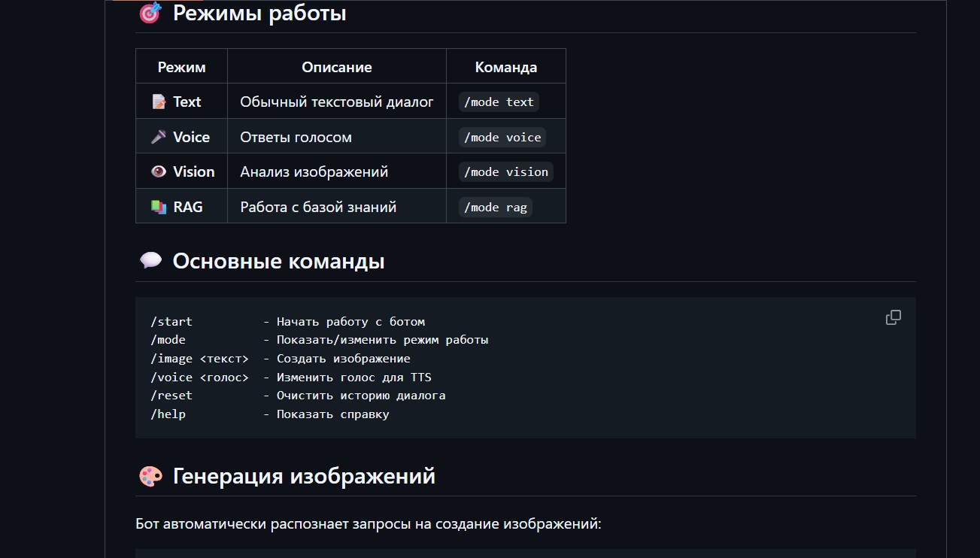Screen dimensions: 980x558
Task: Click the Описание column header
Action: coord(337,67)
